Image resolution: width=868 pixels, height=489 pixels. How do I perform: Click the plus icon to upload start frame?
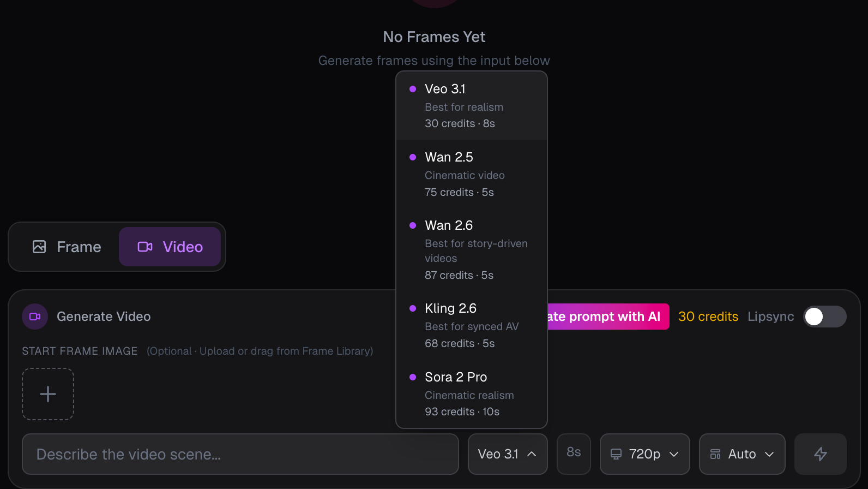tap(48, 394)
